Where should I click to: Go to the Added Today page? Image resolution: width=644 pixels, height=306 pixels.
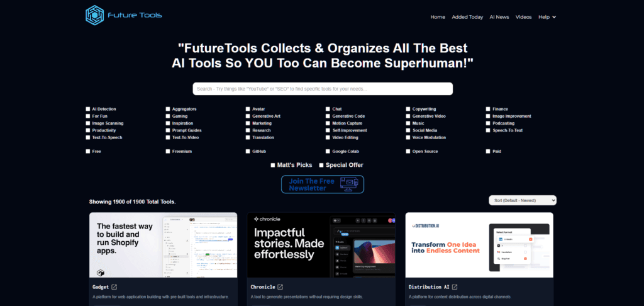(x=467, y=17)
